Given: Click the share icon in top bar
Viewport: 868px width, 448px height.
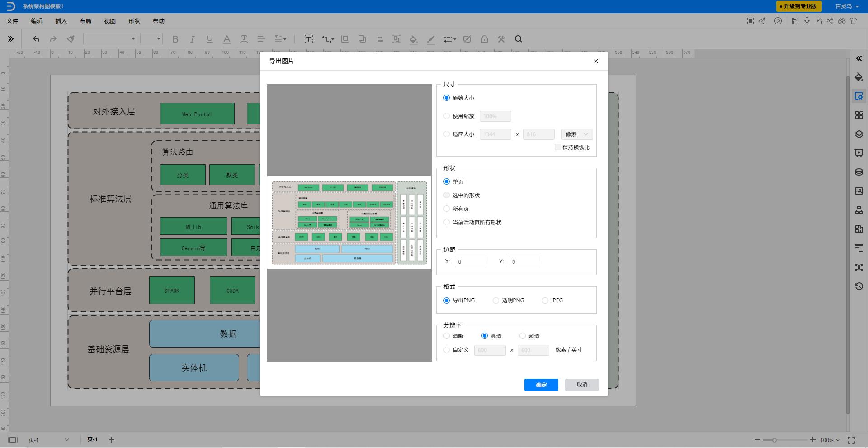Looking at the screenshot, I should [830, 21].
